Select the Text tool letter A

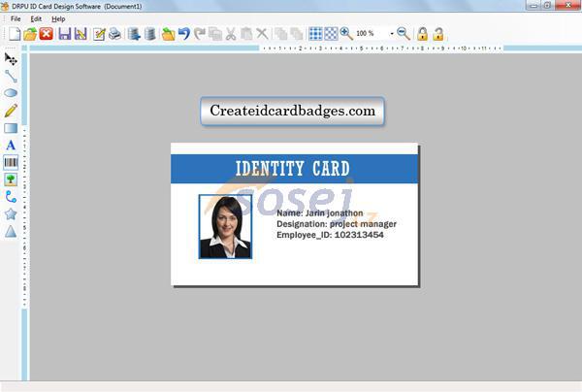click(11, 146)
